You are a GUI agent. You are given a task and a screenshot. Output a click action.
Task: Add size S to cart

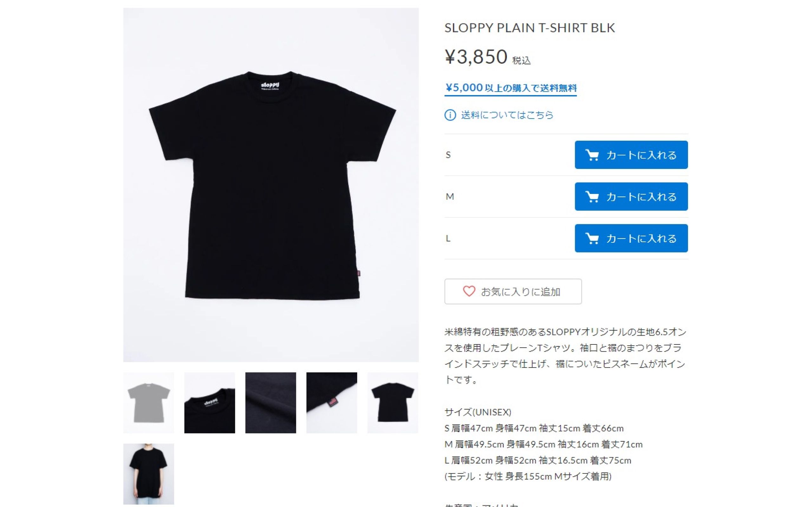pos(631,155)
